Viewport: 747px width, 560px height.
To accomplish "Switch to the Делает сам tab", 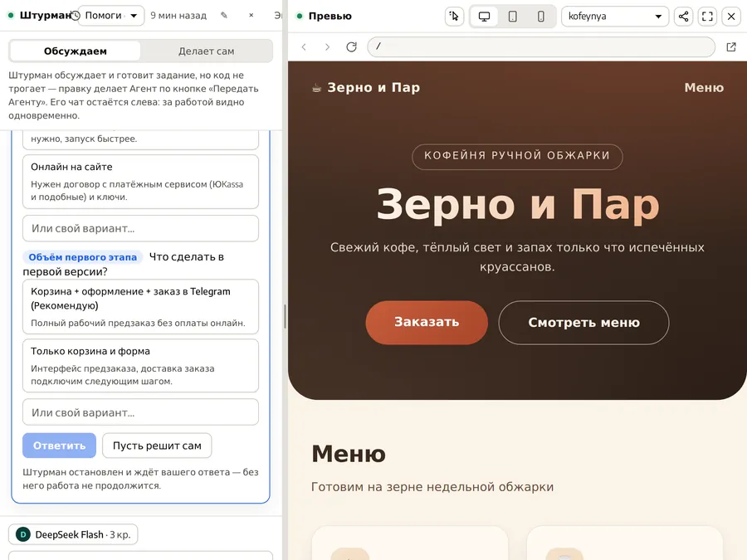I will tap(207, 51).
